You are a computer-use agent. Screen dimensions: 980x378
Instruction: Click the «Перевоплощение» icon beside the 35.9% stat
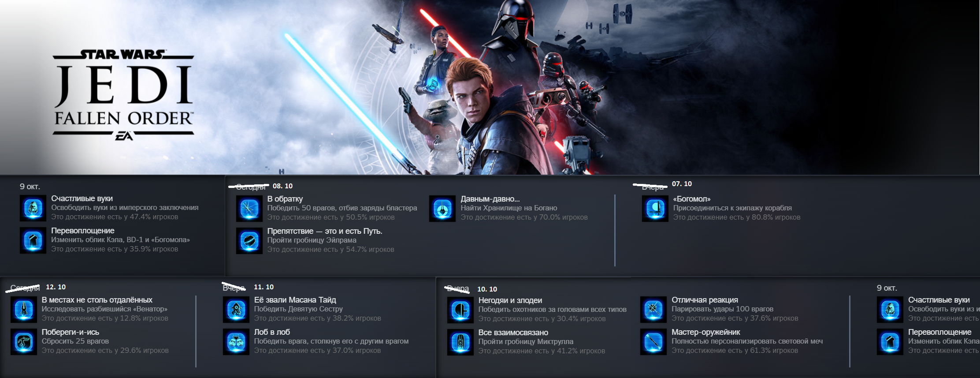[x=33, y=240]
